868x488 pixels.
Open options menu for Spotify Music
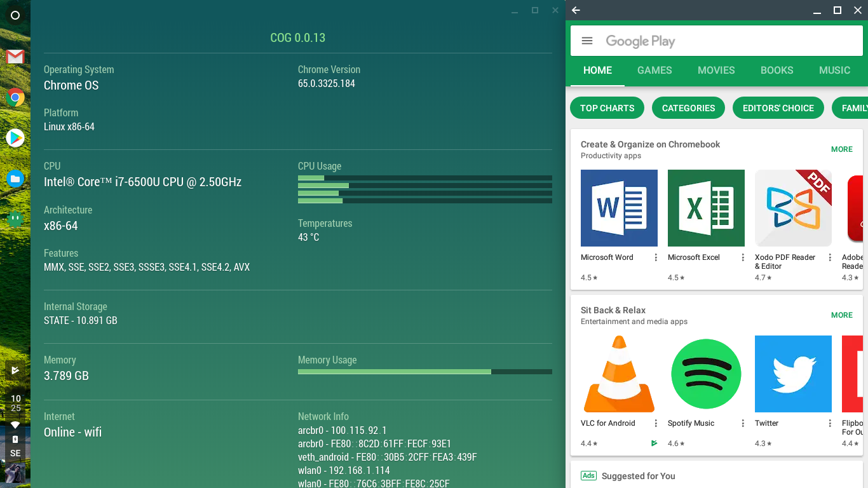point(743,423)
